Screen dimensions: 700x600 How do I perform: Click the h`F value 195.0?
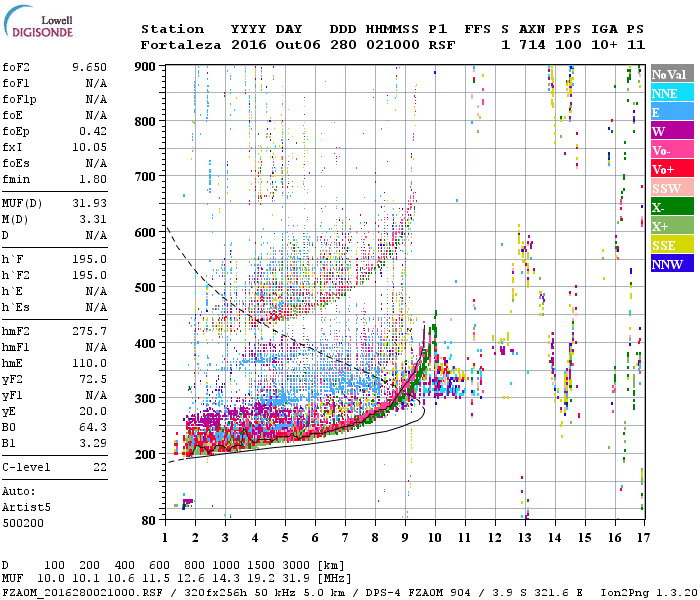(x=89, y=259)
